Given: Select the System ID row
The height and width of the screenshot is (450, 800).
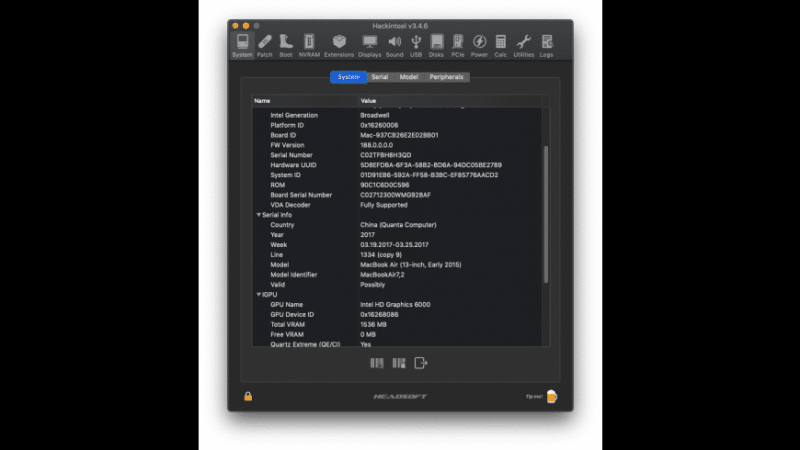Looking at the screenshot, I should pyautogui.click(x=396, y=175).
